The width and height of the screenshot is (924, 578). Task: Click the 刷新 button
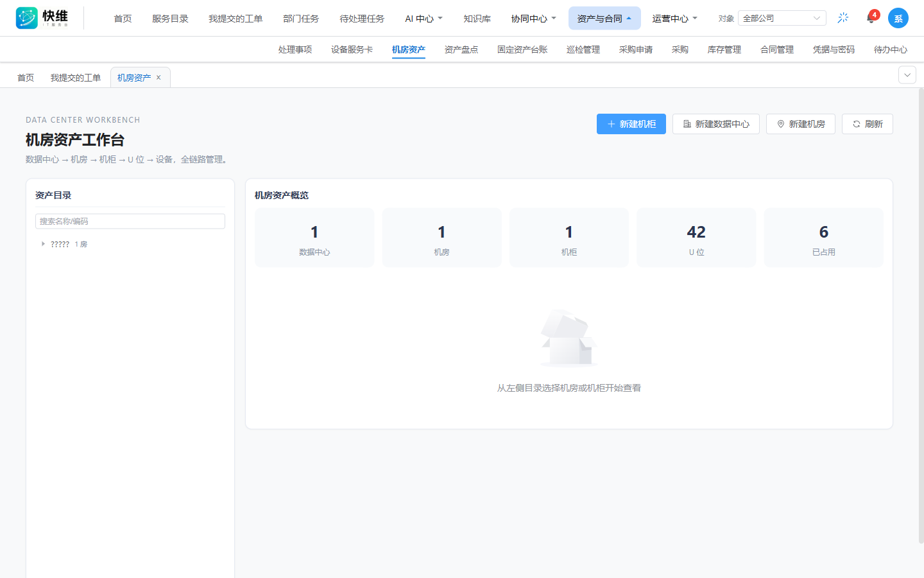click(868, 124)
